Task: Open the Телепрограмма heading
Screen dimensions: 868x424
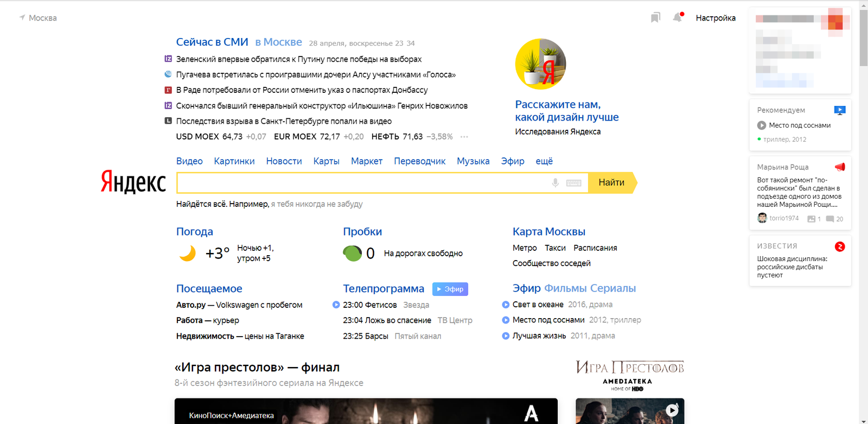Action: click(x=384, y=289)
